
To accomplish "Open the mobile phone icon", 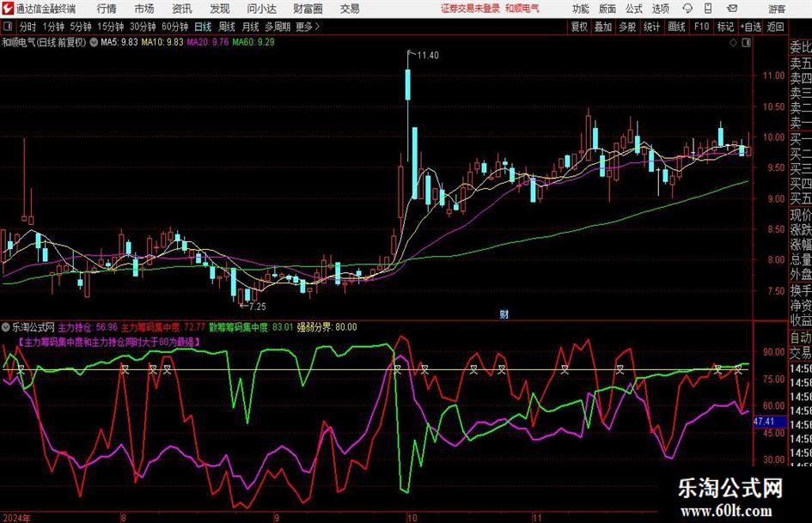I will click(708, 8).
